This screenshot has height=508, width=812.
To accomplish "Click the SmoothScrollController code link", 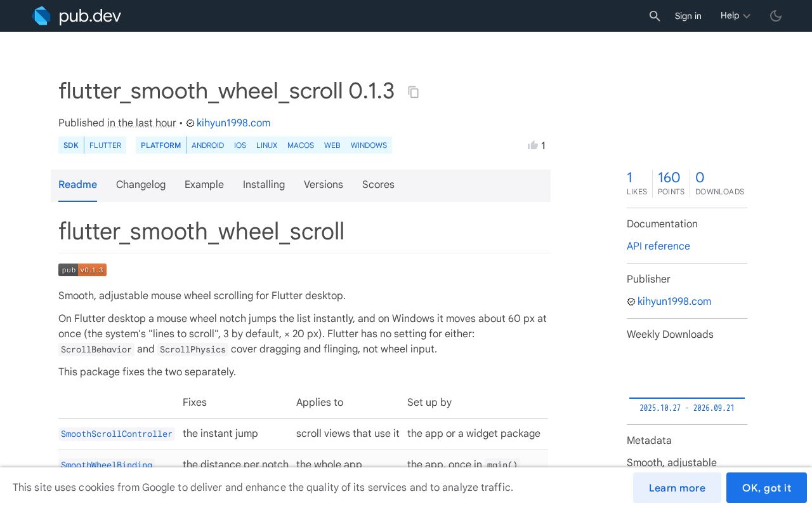I will tap(117, 434).
